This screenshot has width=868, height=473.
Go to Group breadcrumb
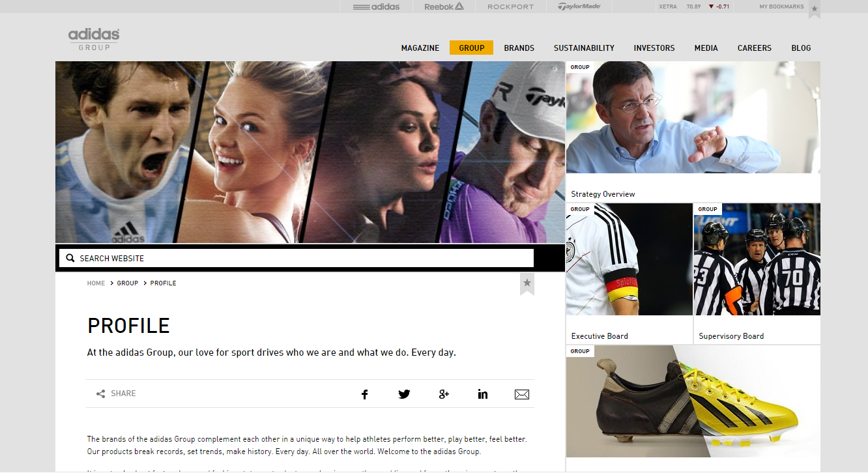pyautogui.click(x=128, y=283)
